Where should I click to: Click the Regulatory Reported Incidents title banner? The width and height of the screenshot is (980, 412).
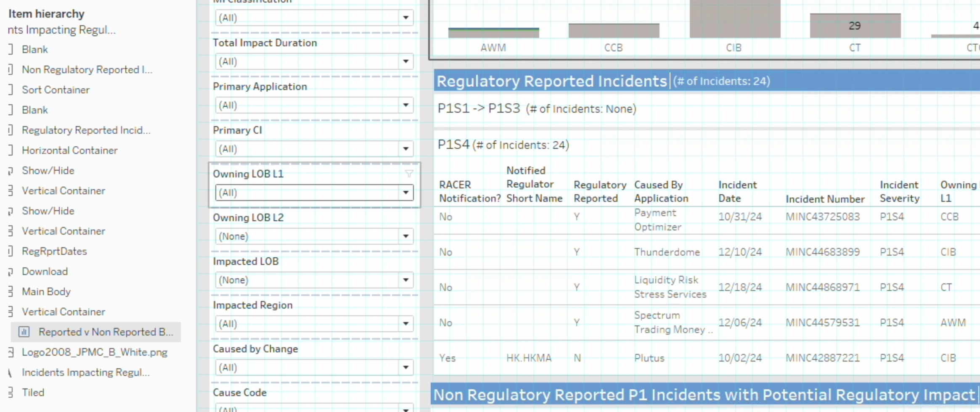tap(707, 81)
